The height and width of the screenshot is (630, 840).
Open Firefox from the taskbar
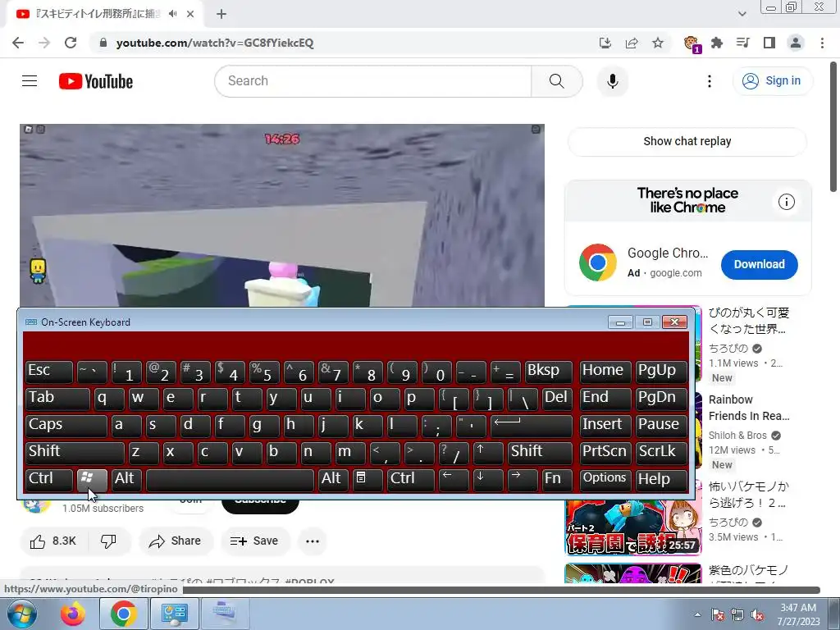coord(73,614)
